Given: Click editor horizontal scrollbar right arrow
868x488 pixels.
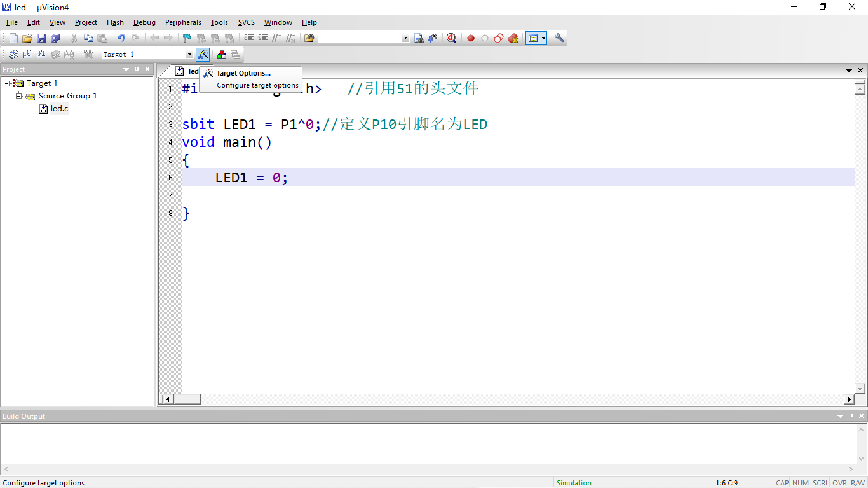Looking at the screenshot, I should coord(849,399).
